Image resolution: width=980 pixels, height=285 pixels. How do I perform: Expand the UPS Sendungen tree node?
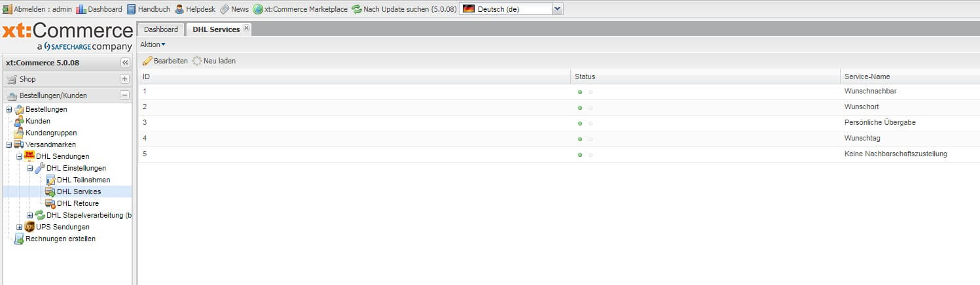[19, 227]
